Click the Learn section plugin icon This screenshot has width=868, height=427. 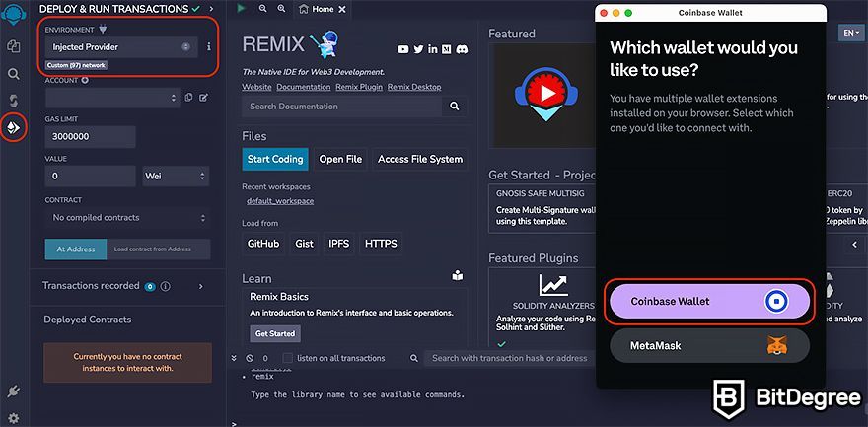point(458,275)
